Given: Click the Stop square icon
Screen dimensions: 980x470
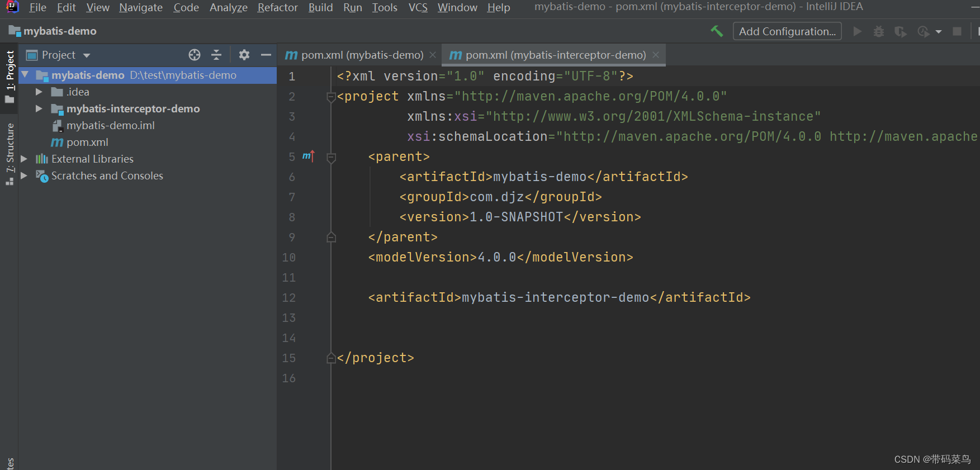Looking at the screenshot, I should [x=957, y=31].
